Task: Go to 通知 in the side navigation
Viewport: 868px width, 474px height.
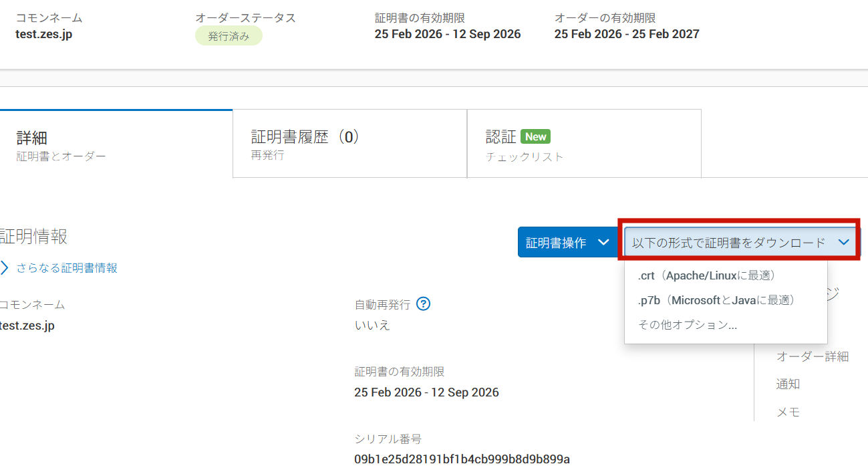Action: [x=788, y=384]
